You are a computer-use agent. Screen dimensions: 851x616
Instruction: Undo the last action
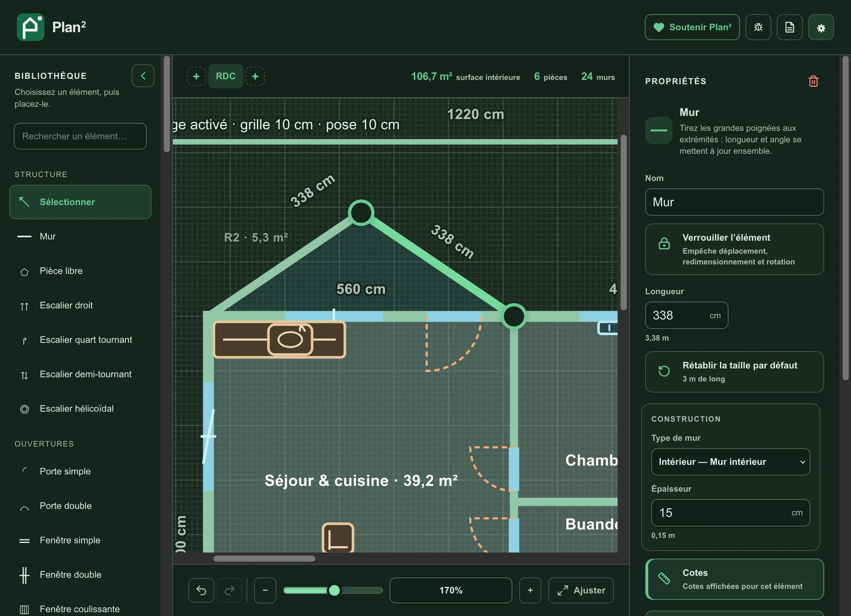(x=201, y=590)
